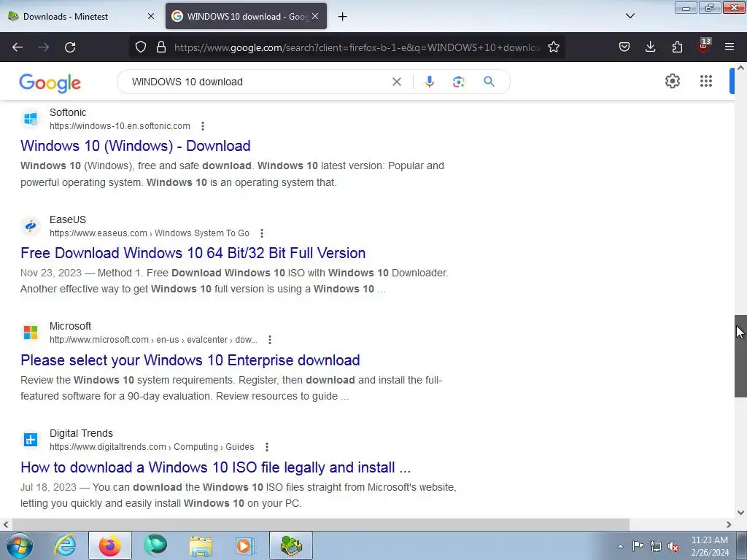Screen dimensions: 747x560
Task: Show hidden system tray icons
Action: pos(620,546)
